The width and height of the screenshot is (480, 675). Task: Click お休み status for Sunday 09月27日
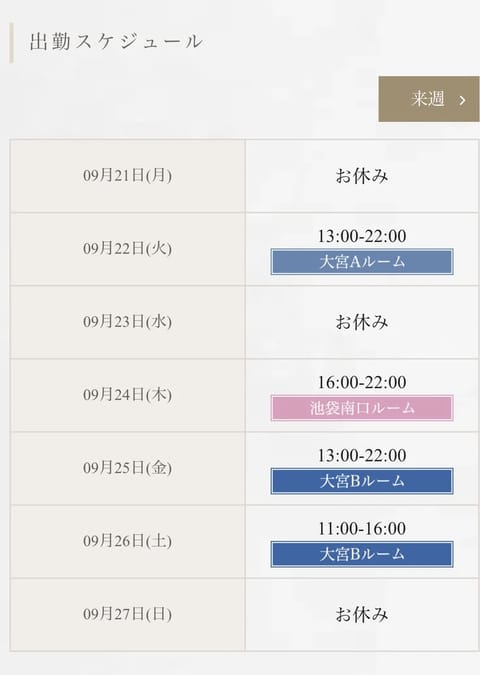click(362, 615)
